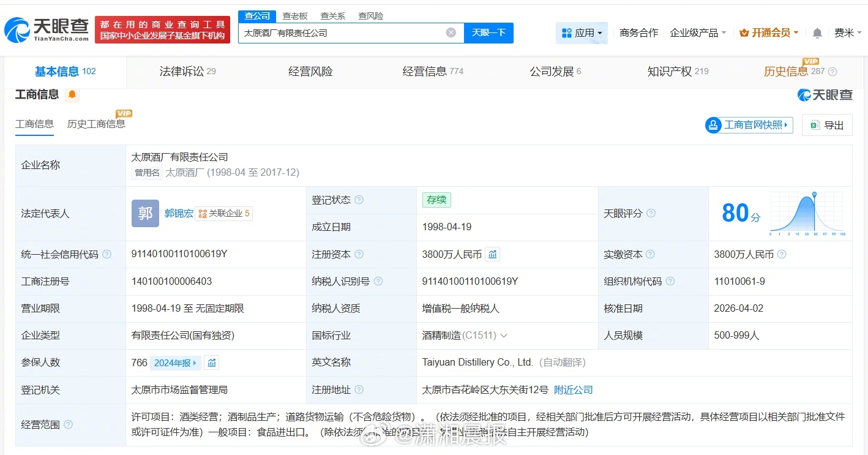868x455 pixels.
Task: Open legal representative 郭锦宏 link
Action: coord(179,214)
